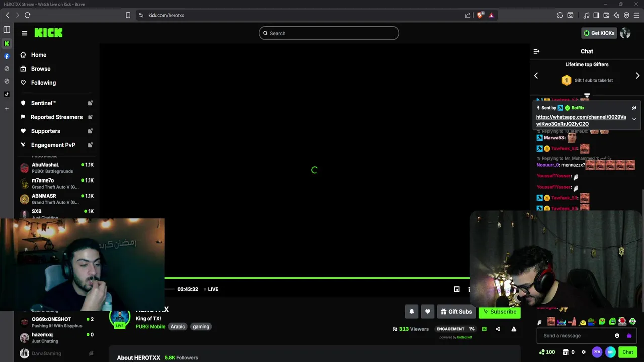The width and height of the screenshot is (644, 362).
Task: Open engagement stats chart icon
Action: coord(484,329)
